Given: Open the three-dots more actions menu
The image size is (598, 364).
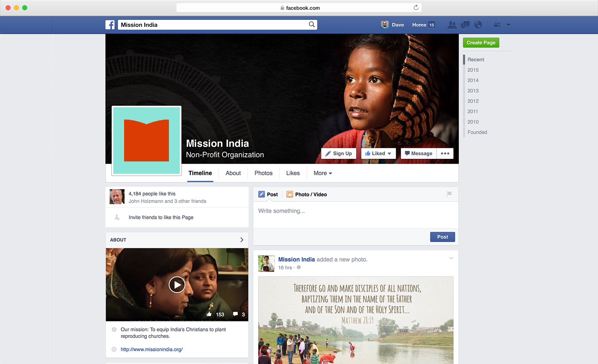Looking at the screenshot, I should tap(445, 154).
